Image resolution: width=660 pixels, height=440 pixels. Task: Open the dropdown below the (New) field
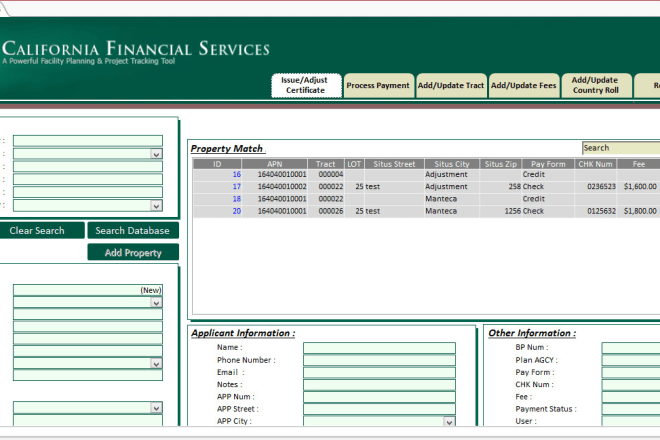156,303
